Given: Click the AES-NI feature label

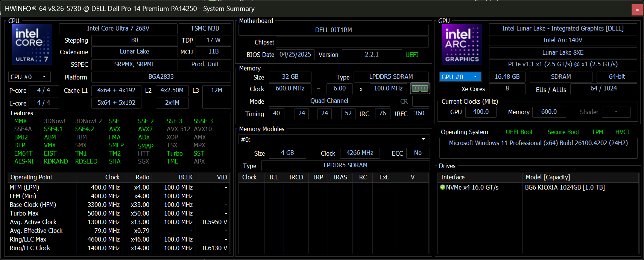Looking at the screenshot, I should [24, 162].
